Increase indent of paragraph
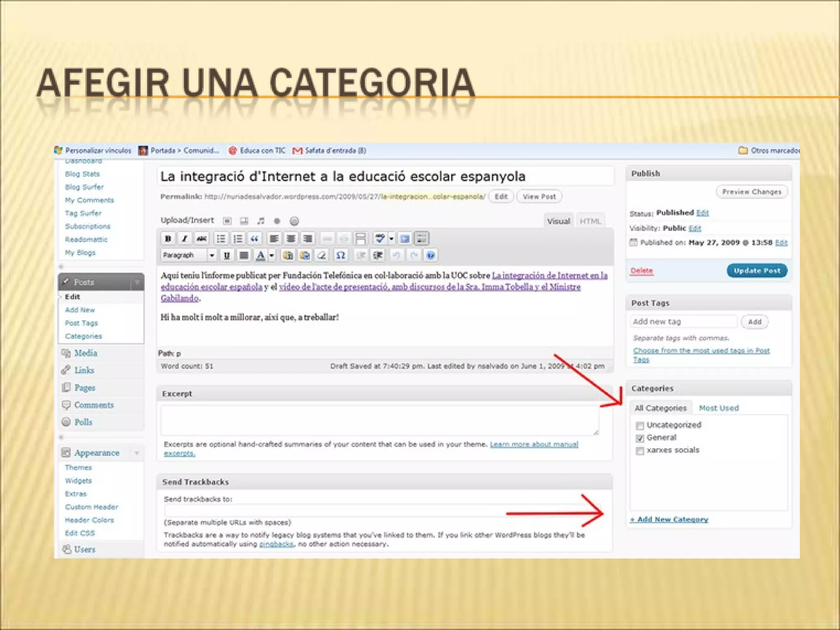840x630 pixels. (x=378, y=256)
